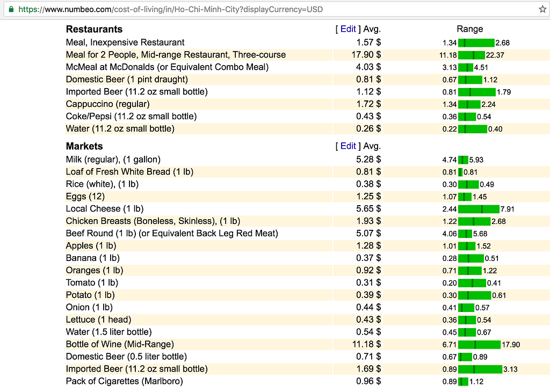Click Cappuccino (regular) label
This screenshot has width=550, height=392.
pyautogui.click(x=107, y=104)
